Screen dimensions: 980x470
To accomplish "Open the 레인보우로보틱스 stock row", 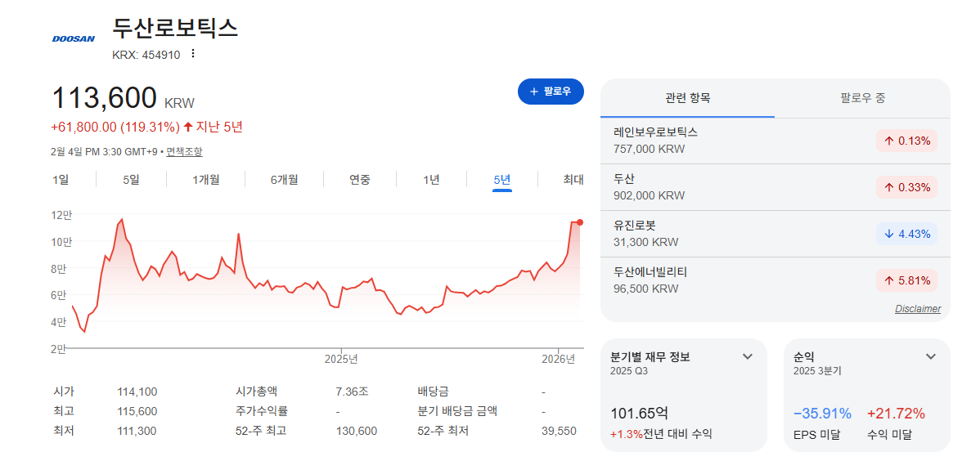I will 775,141.
